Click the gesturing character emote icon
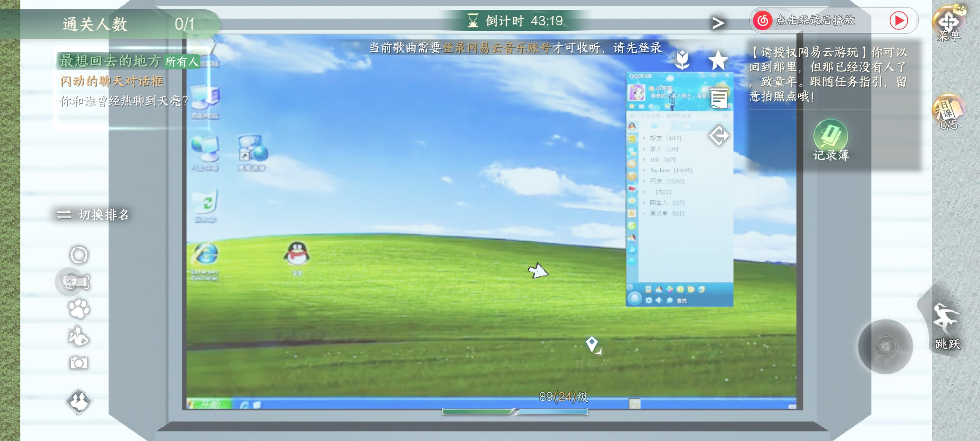 (78, 336)
